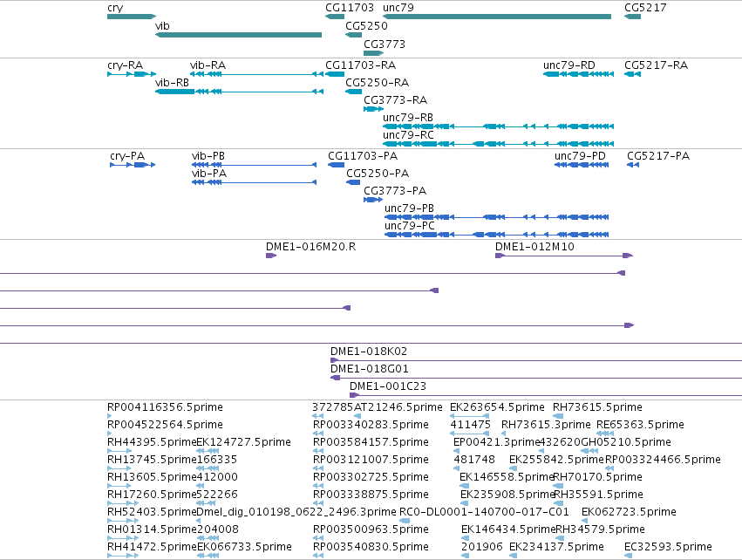
Task: Click the CG5250-RA transcript label
Action: coord(377,83)
